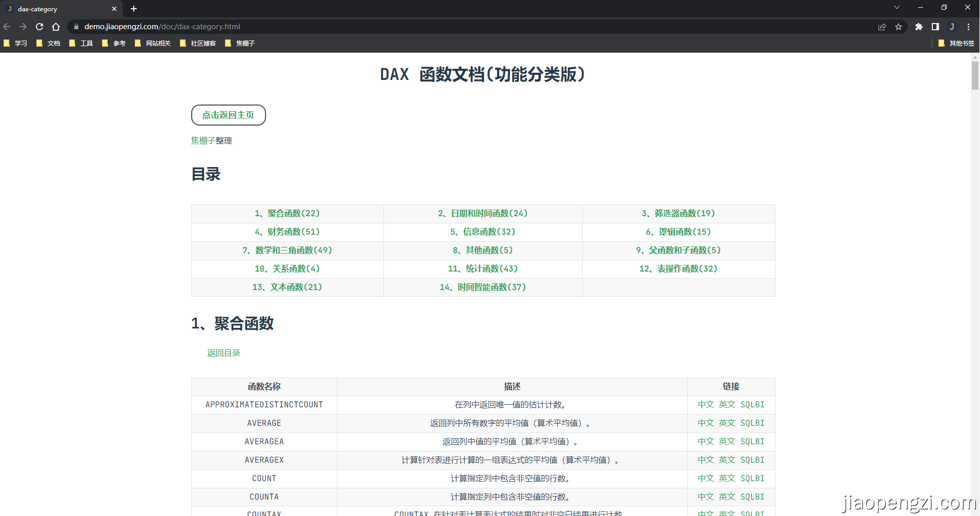Open the 学习 bookmarks folder
Viewport: 980px width, 516px height.
pos(16,43)
